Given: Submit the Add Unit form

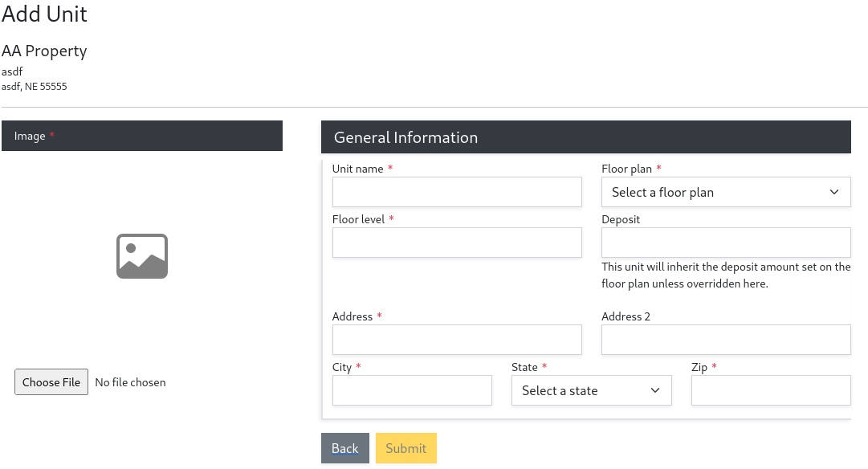Looking at the screenshot, I should pyautogui.click(x=405, y=448).
